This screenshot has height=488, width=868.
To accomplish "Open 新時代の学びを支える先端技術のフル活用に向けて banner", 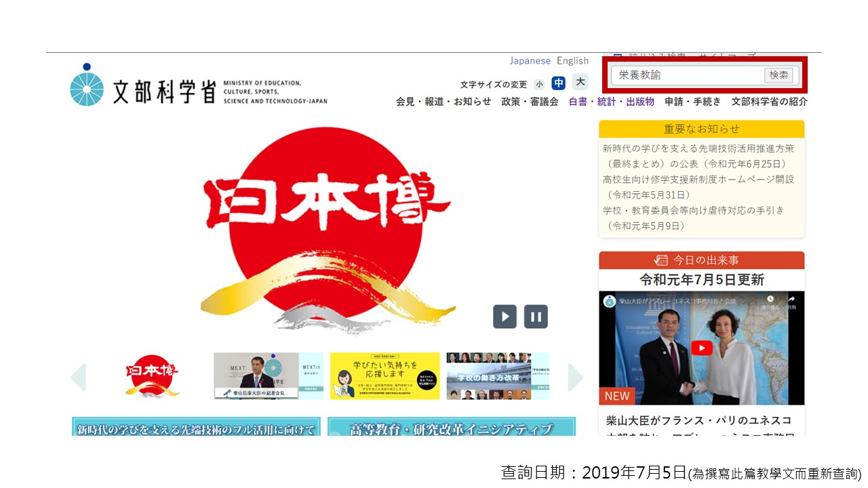I will [196, 427].
